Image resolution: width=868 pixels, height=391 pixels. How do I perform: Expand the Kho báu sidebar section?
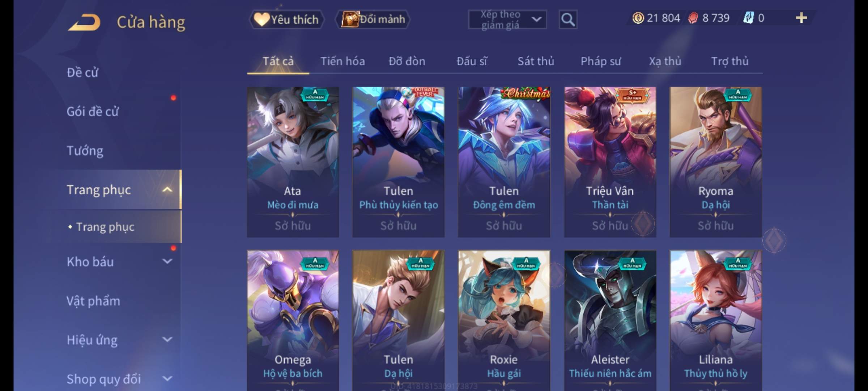pyautogui.click(x=167, y=261)
